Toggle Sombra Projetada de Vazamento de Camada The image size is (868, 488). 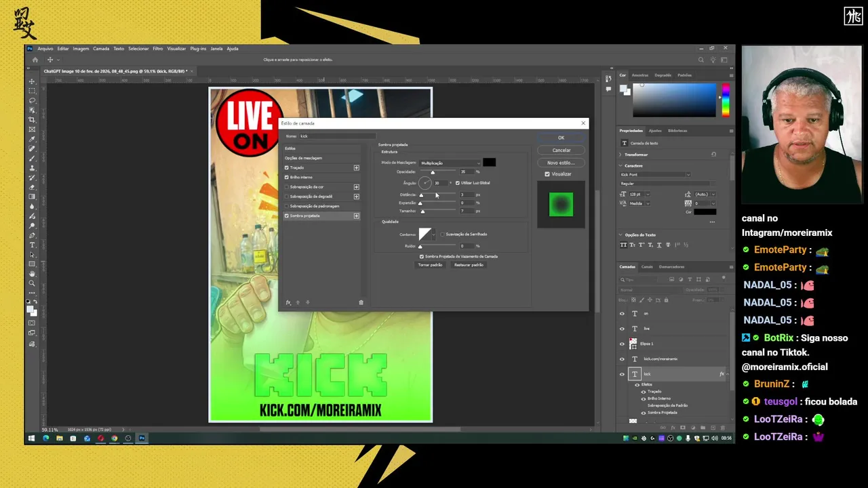(422, 257)
